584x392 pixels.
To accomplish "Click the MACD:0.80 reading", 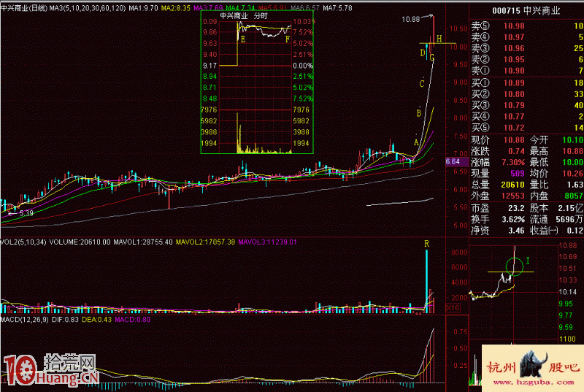I will [133, 320].
